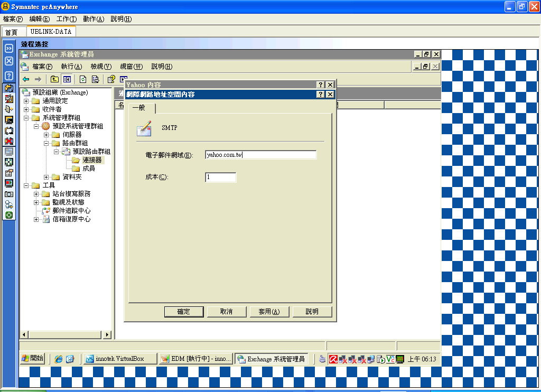Switch to innotek VirtualBox taskbar button
The width and height of the screenshot is (541, 392).
point(119,359)
